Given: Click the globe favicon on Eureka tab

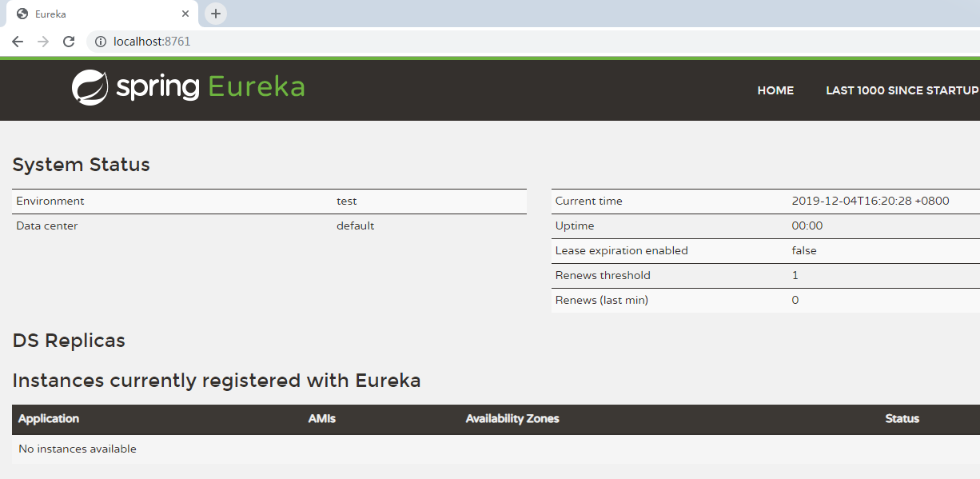Looking at the screenshot, I should (22, 14).
